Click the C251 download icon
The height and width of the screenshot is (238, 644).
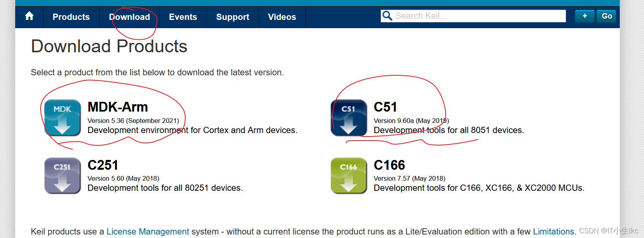tap(62, 176)
